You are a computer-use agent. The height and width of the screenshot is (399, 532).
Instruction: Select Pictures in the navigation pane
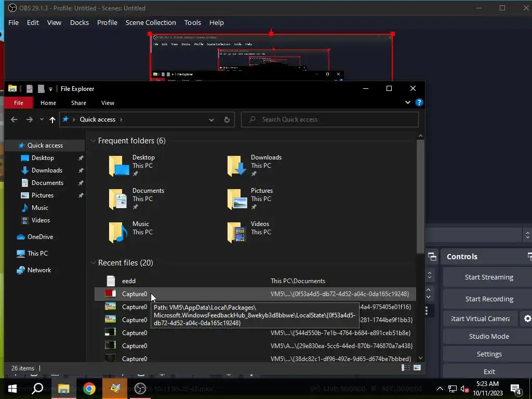point(43,195)
